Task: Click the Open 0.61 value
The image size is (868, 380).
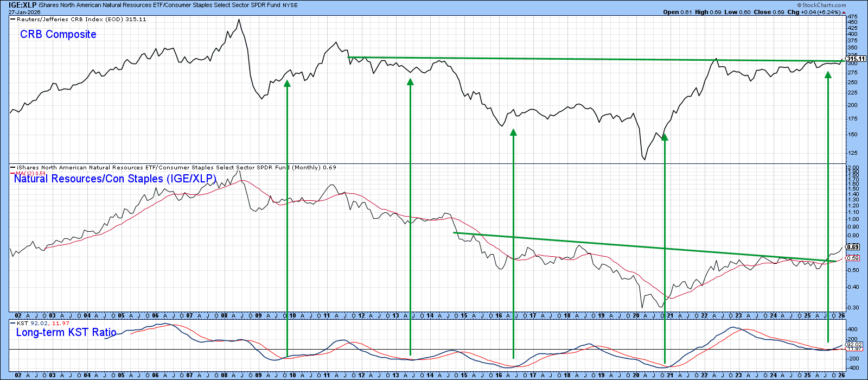Action: point(678,12)
